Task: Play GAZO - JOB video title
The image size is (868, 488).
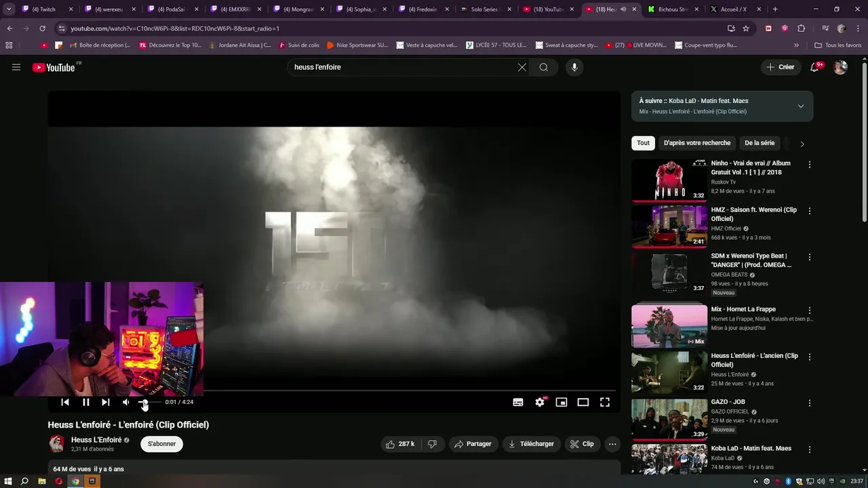Action: point(728,402)
